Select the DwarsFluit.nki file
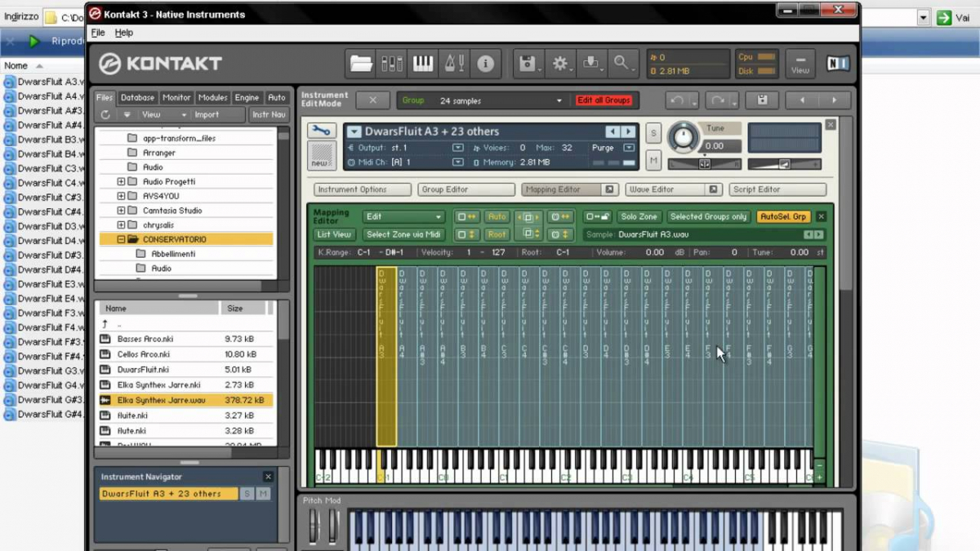This screenshot has height=551, width=980. pyautogui.click(x=143, y=370)
